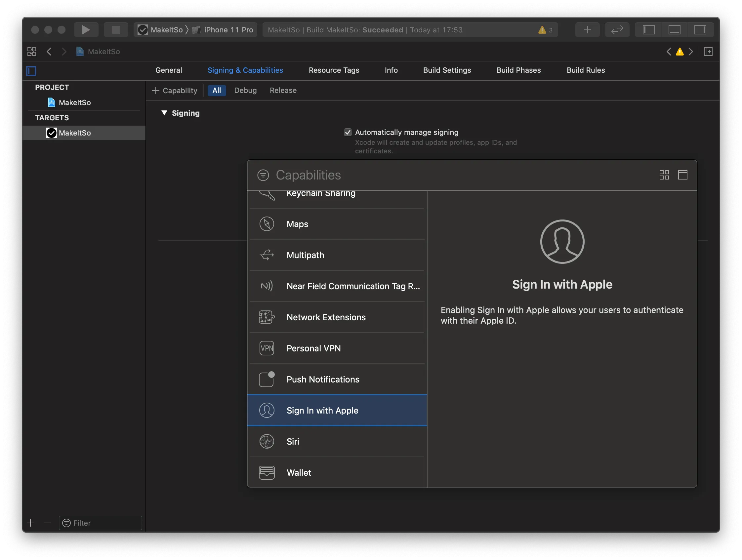Switch Capabilities library to grid view
This screenshot has height=560, width=742.
664,175
